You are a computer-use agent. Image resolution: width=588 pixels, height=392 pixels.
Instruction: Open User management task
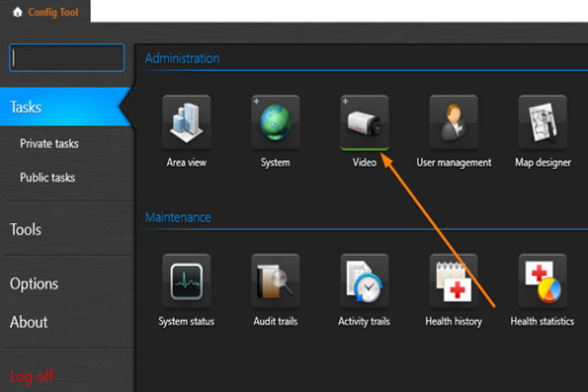coord(454,122)
